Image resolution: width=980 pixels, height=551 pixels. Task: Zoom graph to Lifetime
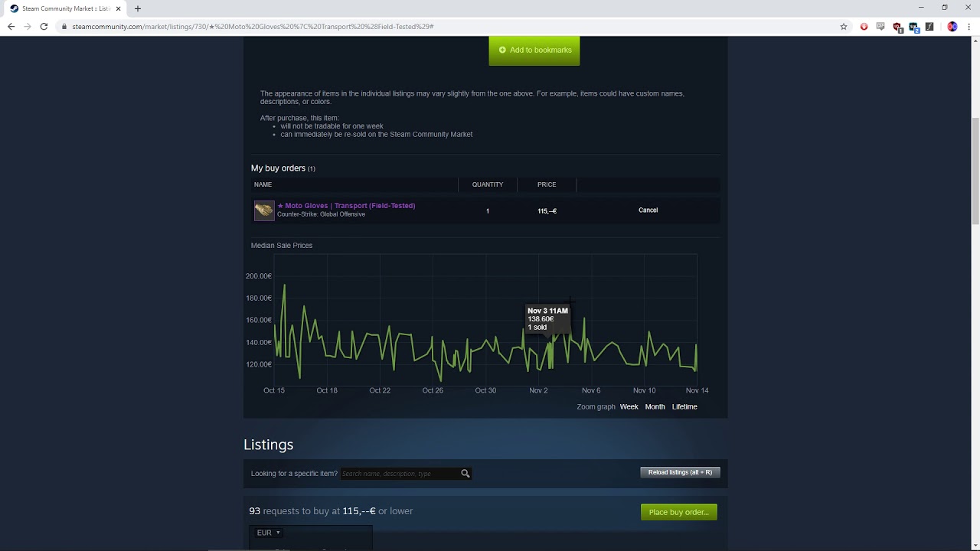point(684,407)
